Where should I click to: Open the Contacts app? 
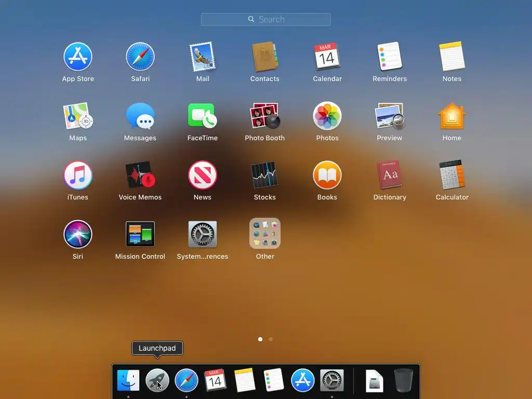tap(264, 57)
